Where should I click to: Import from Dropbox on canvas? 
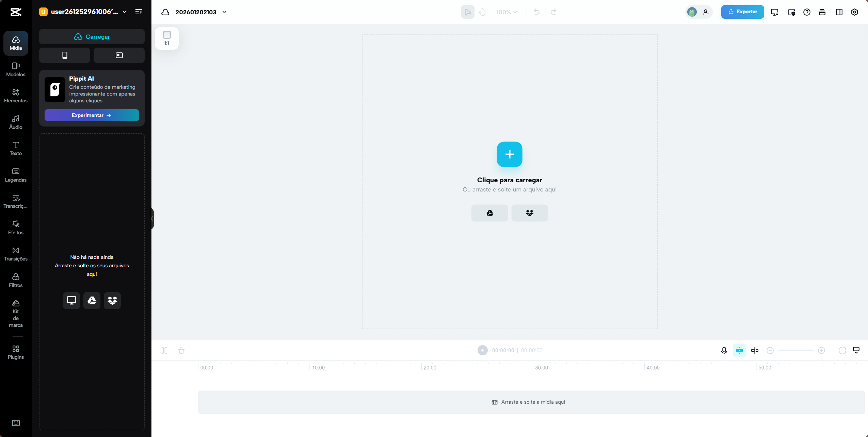coord(530,213)
